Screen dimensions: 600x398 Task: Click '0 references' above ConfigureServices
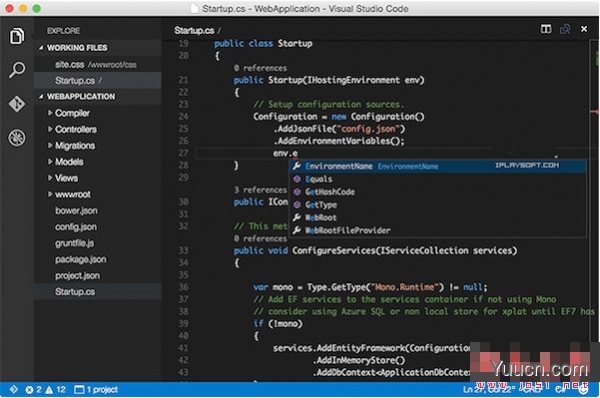point(260,238)
